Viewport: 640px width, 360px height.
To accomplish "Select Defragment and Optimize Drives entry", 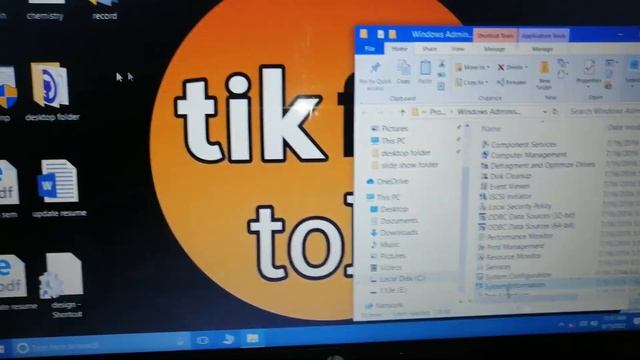I will (x=538, y=165).
